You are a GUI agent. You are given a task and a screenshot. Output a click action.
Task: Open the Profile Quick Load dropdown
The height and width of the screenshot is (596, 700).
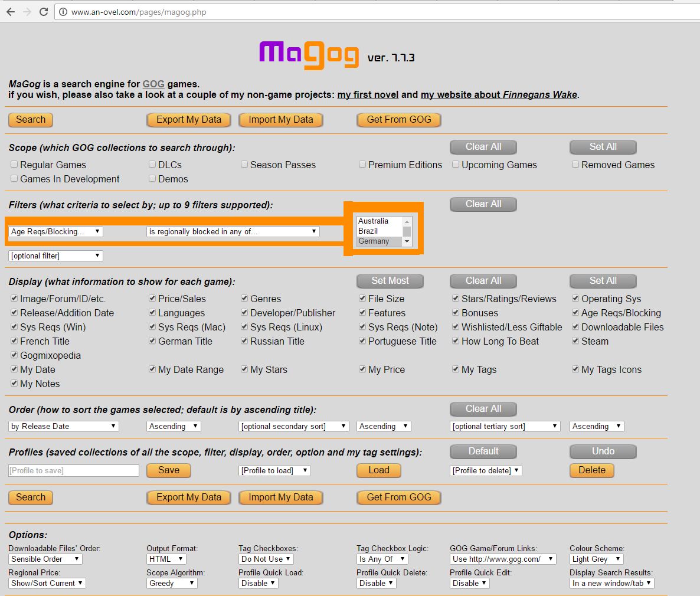click(259, 583)
